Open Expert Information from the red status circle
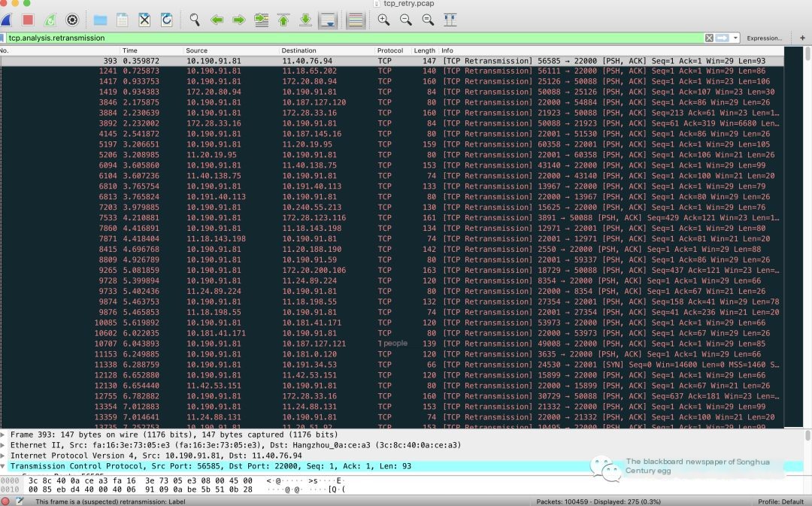Viewport: 812px width, 506px height. (5, 501)
